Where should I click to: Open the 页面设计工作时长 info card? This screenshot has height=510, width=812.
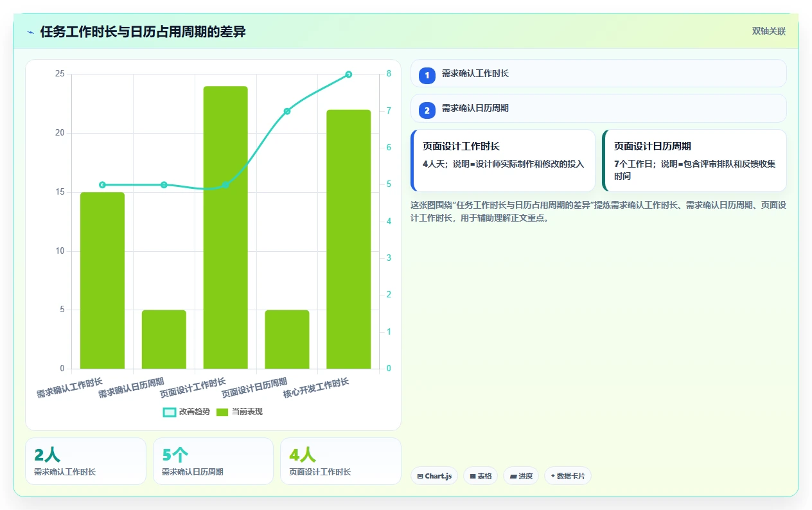click(x=503, y=161)
